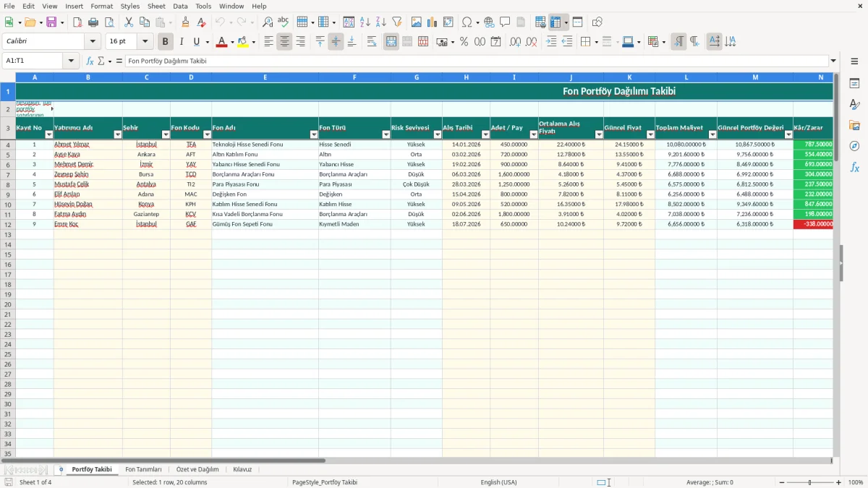The height and width of the screenshot is (488, 868).
Task: Toggle Freeze Rows and Columns
Action: point(556,22)
